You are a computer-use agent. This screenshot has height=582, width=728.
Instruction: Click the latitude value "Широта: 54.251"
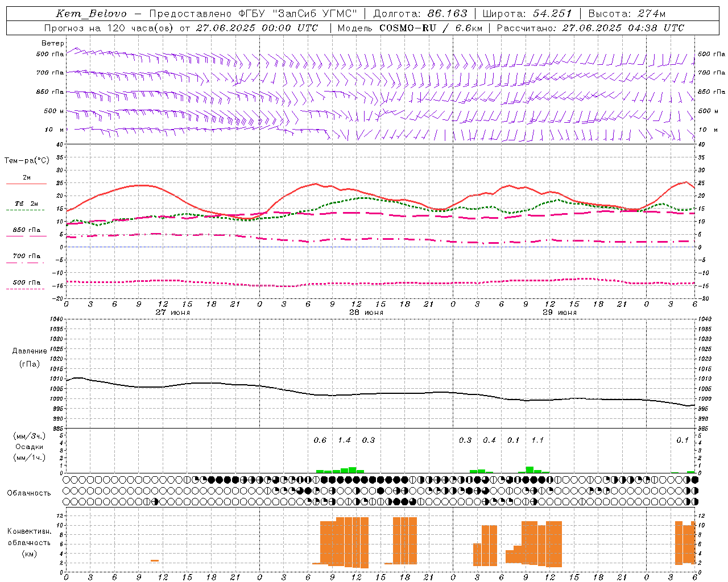point(527,14)
